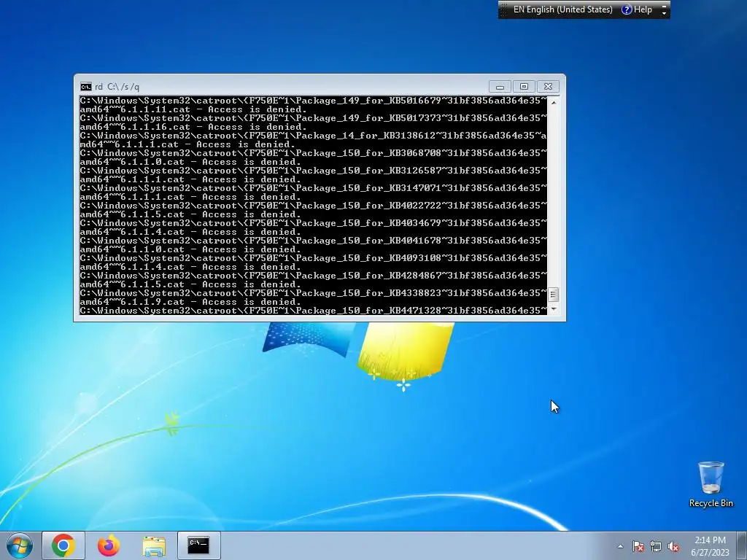Image resolution: width=747 pixels, height=560 pixels.
Task: Click the language bar grip handle
Action: pos(504,9)
